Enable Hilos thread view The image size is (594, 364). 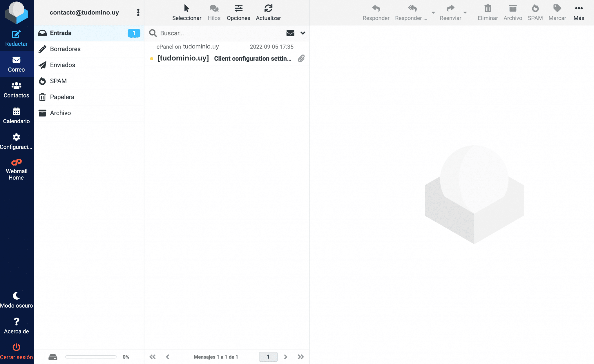click(214, 8)
